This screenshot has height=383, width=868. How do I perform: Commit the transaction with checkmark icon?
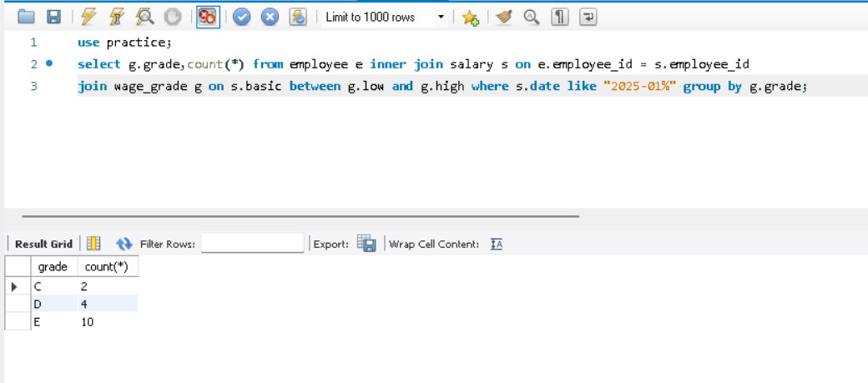pyautogui.click(x=242, y=18)
